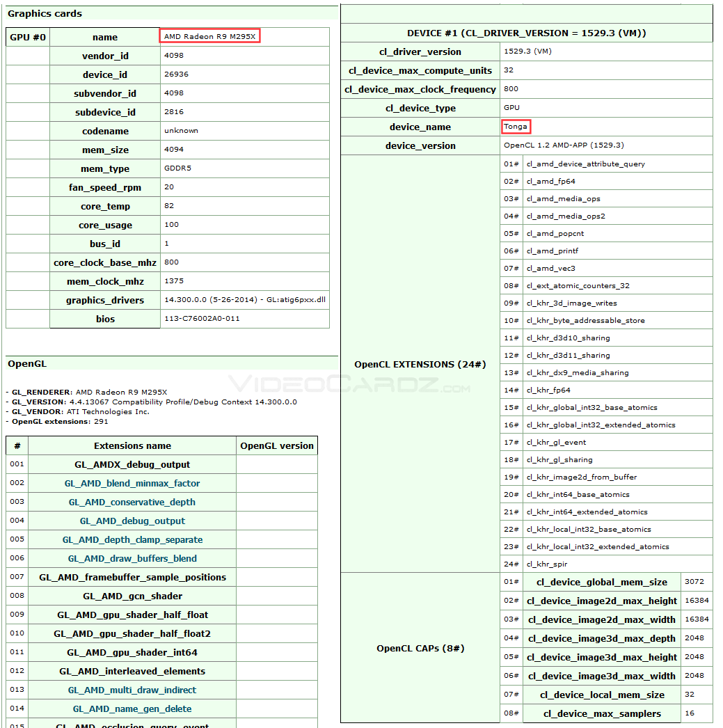Select the GPU #0 row header
Image resolution: width=723 pixels, height=728 pixels.
point(28,37)
